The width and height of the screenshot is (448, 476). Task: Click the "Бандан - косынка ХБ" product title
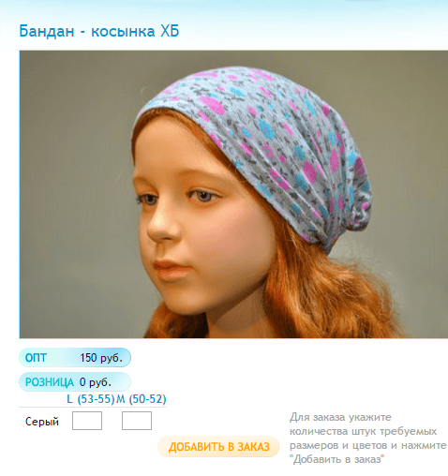[x=99, y=32]
